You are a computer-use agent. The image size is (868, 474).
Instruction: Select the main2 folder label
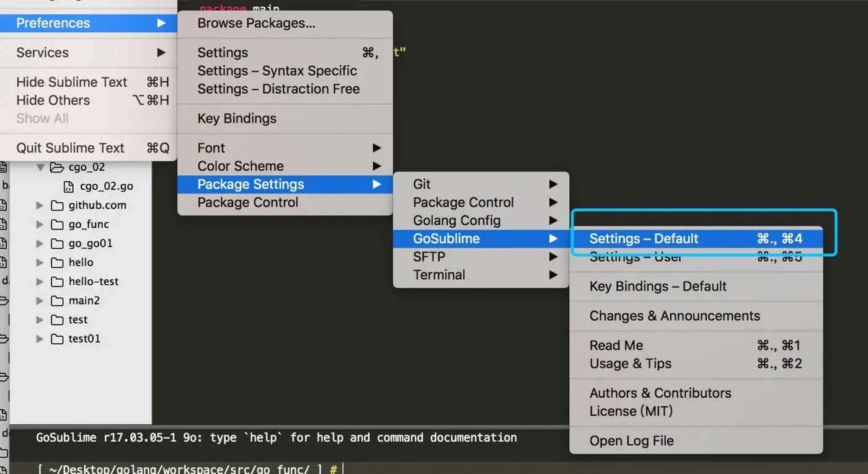click(x=84, y=301)
